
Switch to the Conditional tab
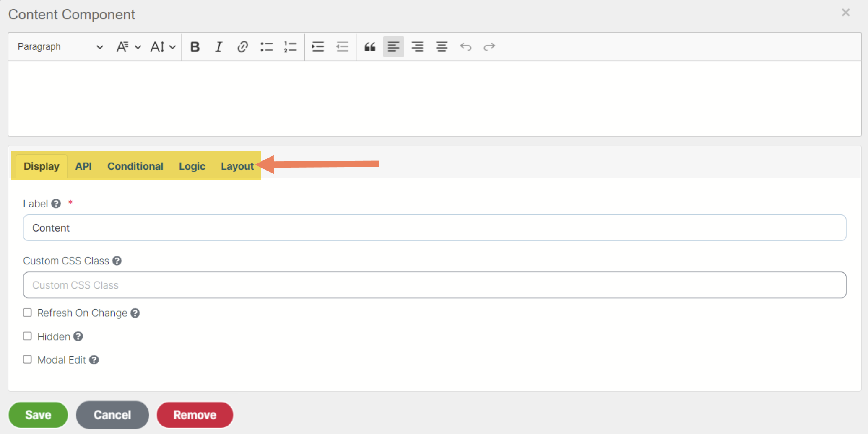tap(135, 166)
